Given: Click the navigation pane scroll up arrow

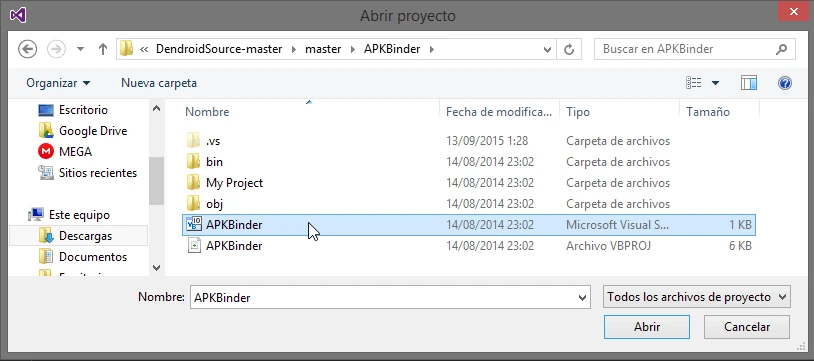Looking at the screenshot, I should [156, 109].
